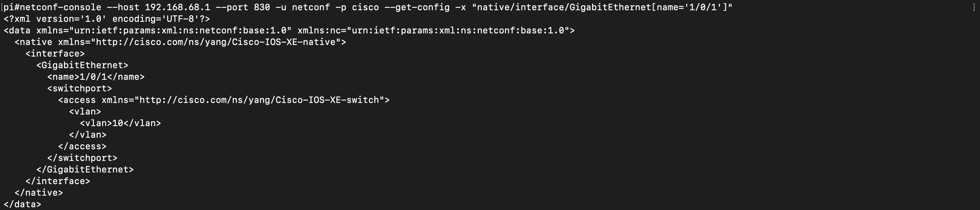
Task: Click the opening data tag line
Action: click(289, 30)
